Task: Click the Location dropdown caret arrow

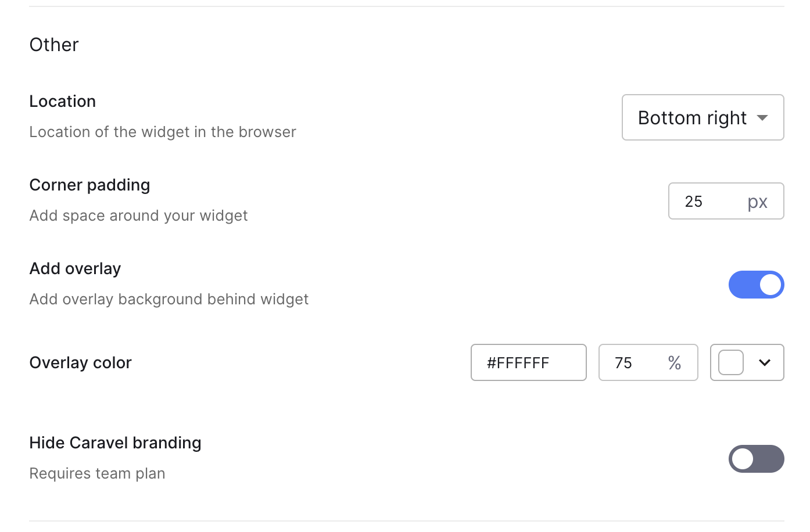Action: pyautogui.click(x=763, y=118)
